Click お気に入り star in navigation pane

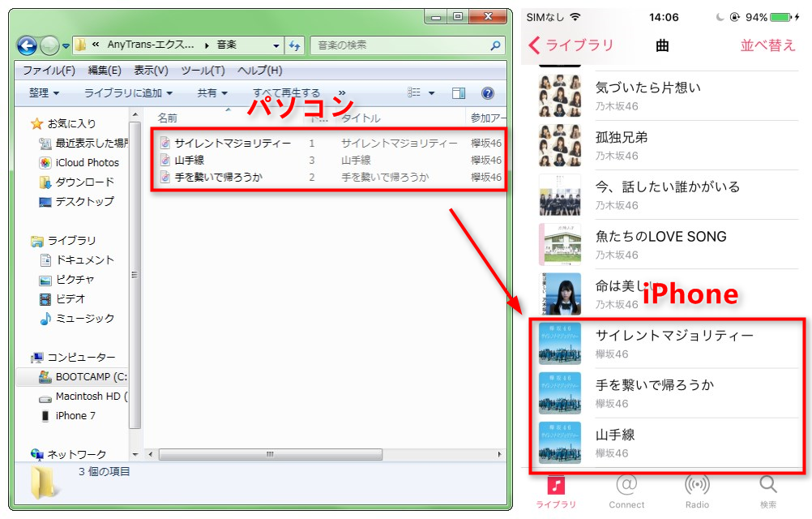(36, 124)
